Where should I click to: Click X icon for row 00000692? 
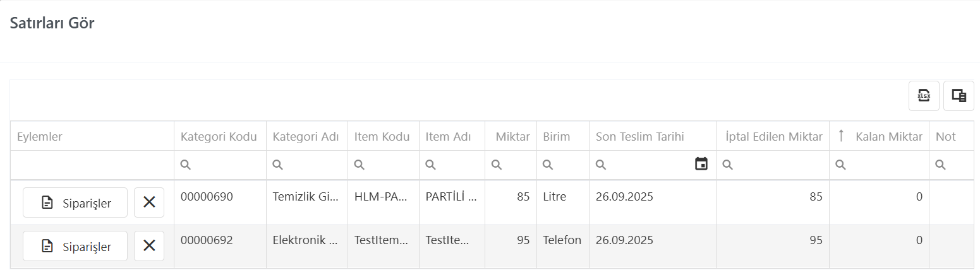tap(149, 246)
